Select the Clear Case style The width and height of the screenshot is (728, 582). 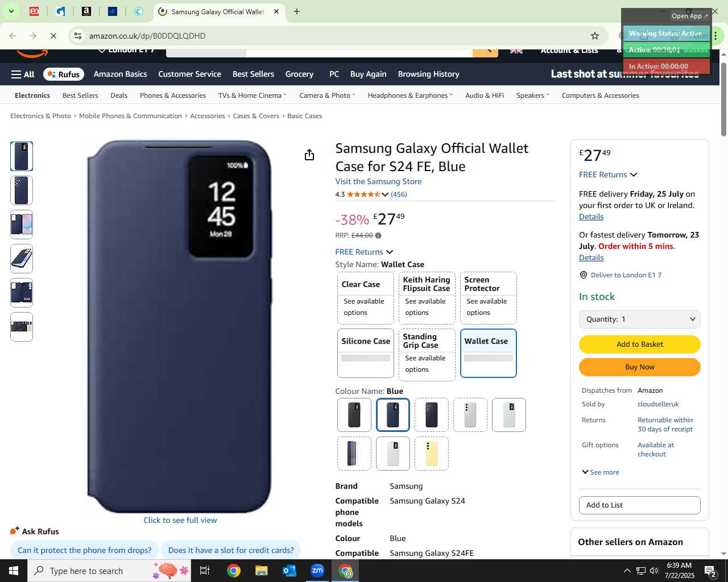(365, 298)
